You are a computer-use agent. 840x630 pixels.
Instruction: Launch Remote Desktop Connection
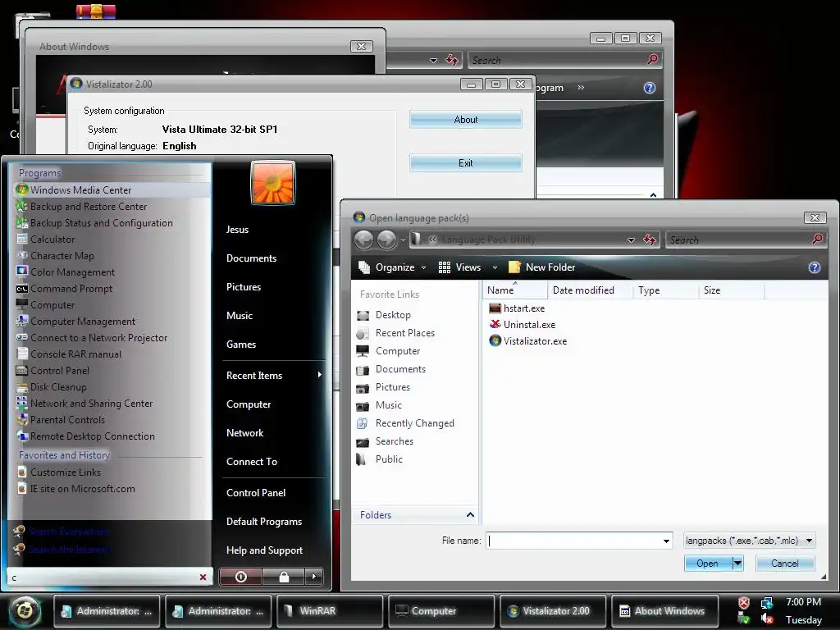point(112,436)
